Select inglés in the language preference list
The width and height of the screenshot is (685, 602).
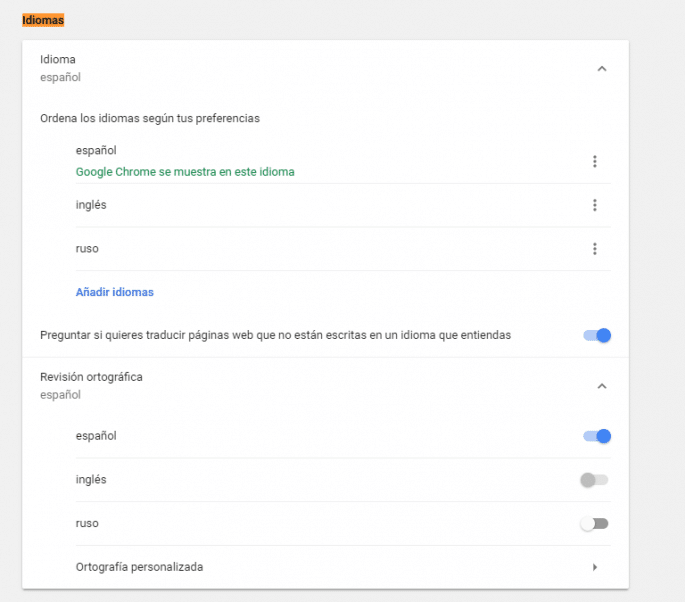(91, 205)
